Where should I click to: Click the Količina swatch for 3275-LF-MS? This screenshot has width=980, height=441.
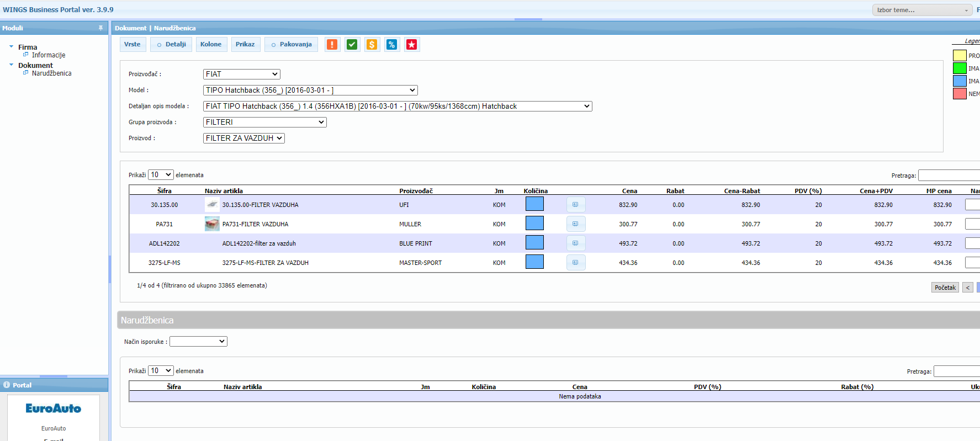coord(534,262)
